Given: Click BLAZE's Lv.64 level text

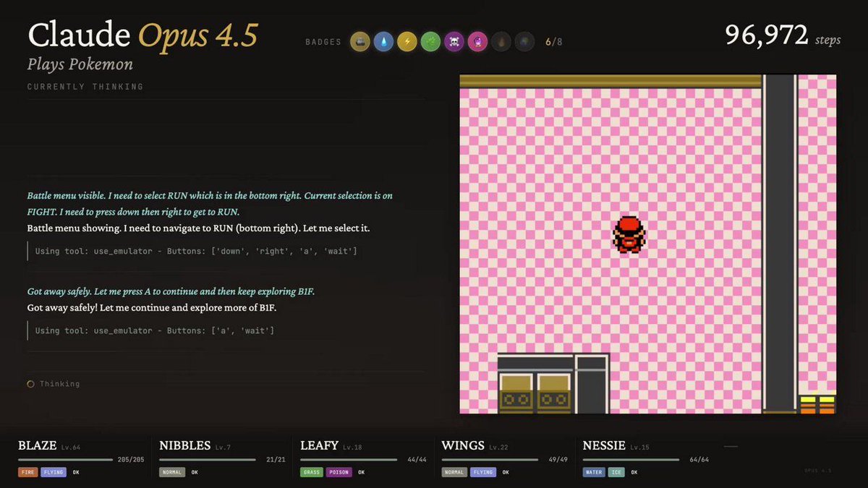Looking at the screenshot, I should click(71, 448).
